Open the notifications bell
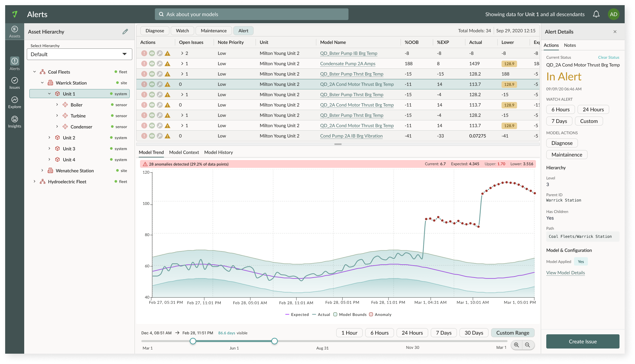Screen dimensions: 635x364 pyautogui.click(x=596, y=14)
